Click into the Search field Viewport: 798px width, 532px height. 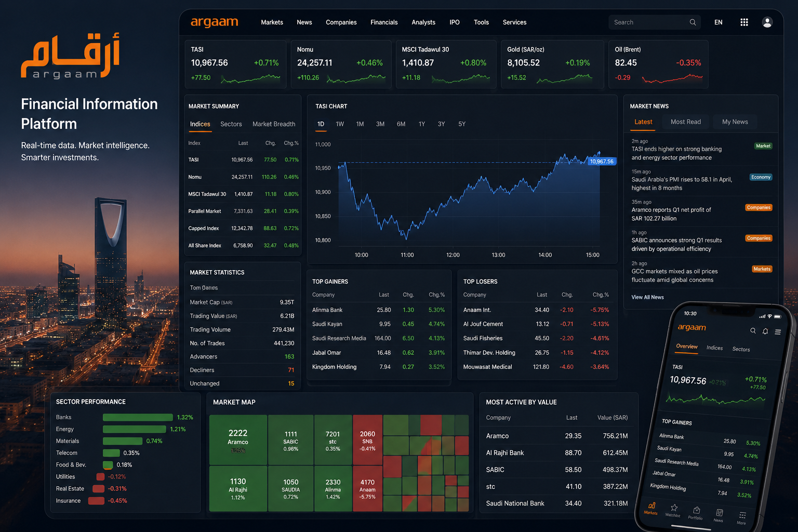[x=655, y=22]
